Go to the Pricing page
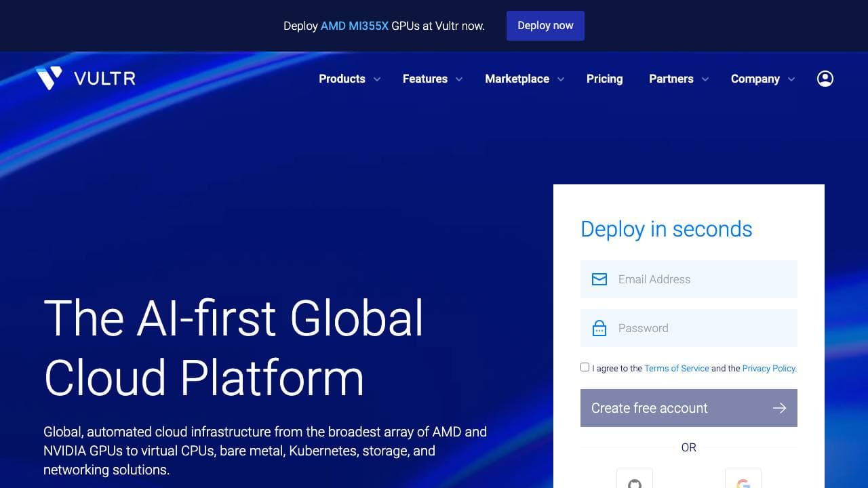This screenshot has width=868, height=488. pyautogui.click(x=604, y=79)
